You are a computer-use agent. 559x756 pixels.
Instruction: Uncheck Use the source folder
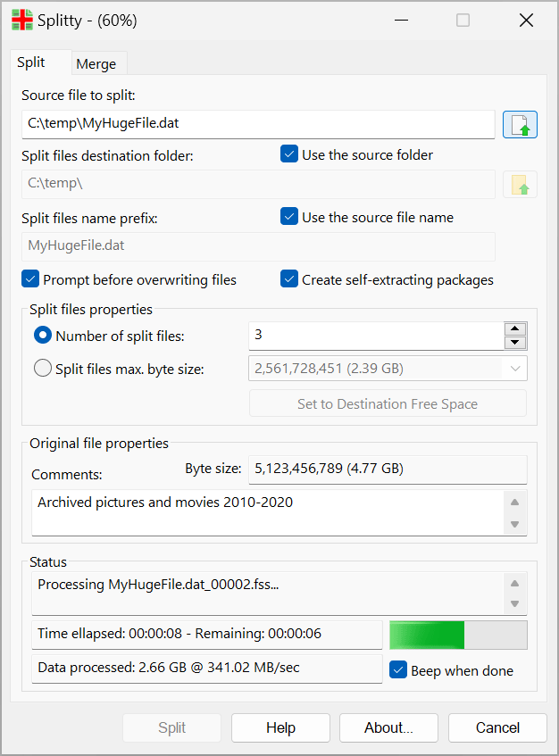(289, 154)
